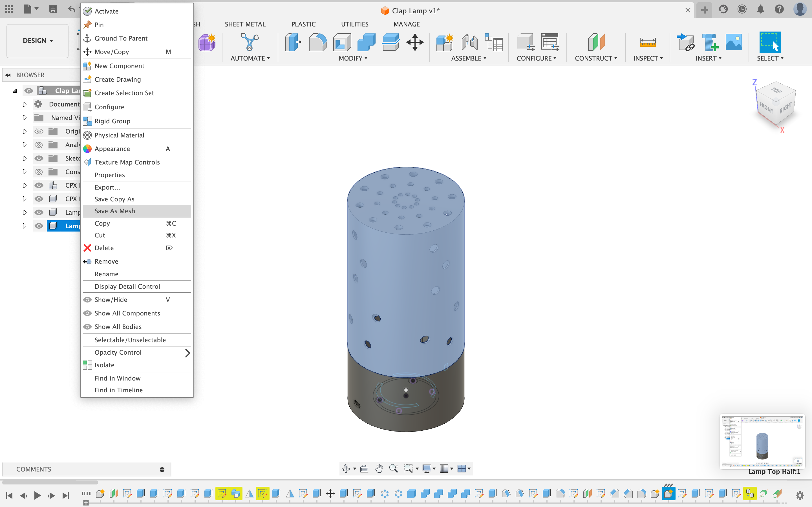Toggle visibility of highlighted Lamp component
Screen dimensions: 812x507
[x=39, y=226]
